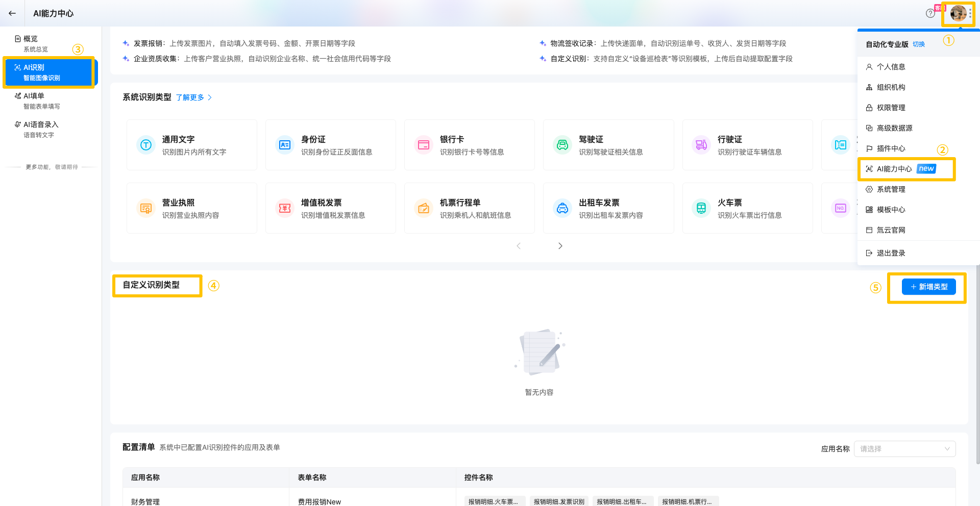Select the 银行卡 recognition icon
This screenshot has width=980, height=506.
point(424,145)
